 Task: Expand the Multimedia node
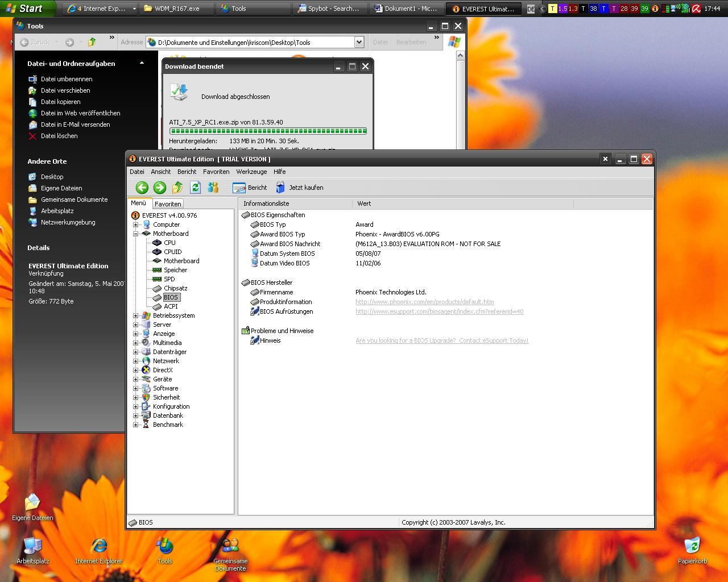pos(136,343)
